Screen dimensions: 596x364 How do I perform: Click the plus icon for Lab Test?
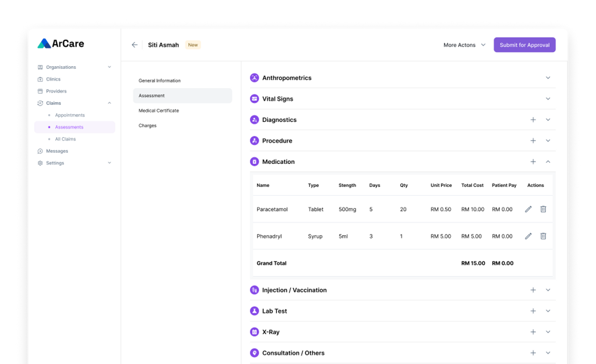click(x=533, y=311)
